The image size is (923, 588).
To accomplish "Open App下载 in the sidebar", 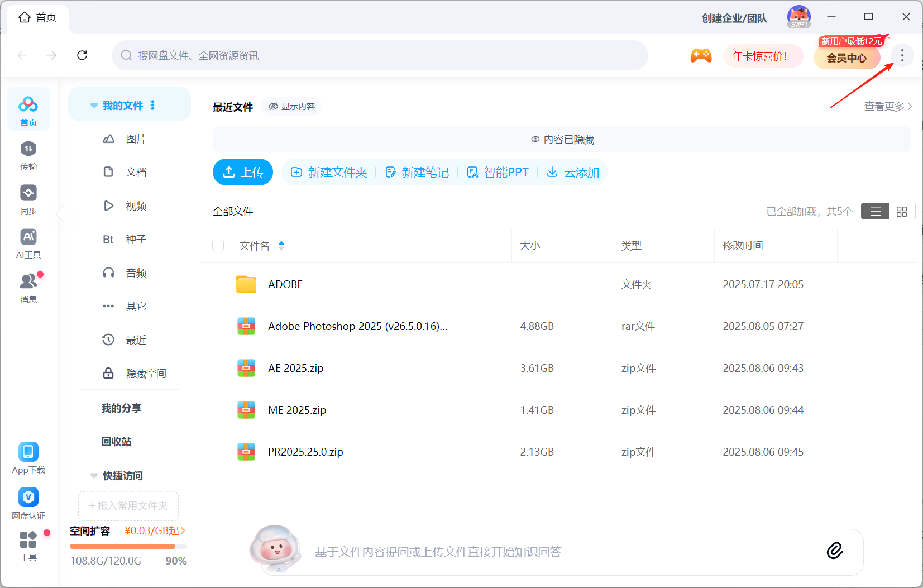I will (x=28, y=458).
